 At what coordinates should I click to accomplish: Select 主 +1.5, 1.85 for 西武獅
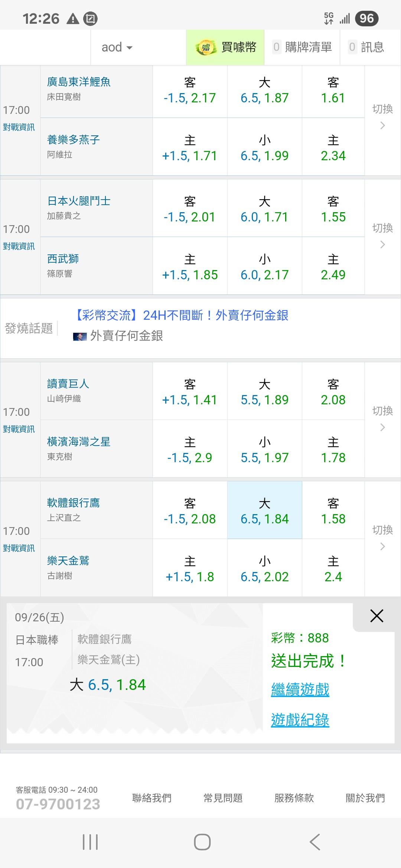[x=190, y=267]
